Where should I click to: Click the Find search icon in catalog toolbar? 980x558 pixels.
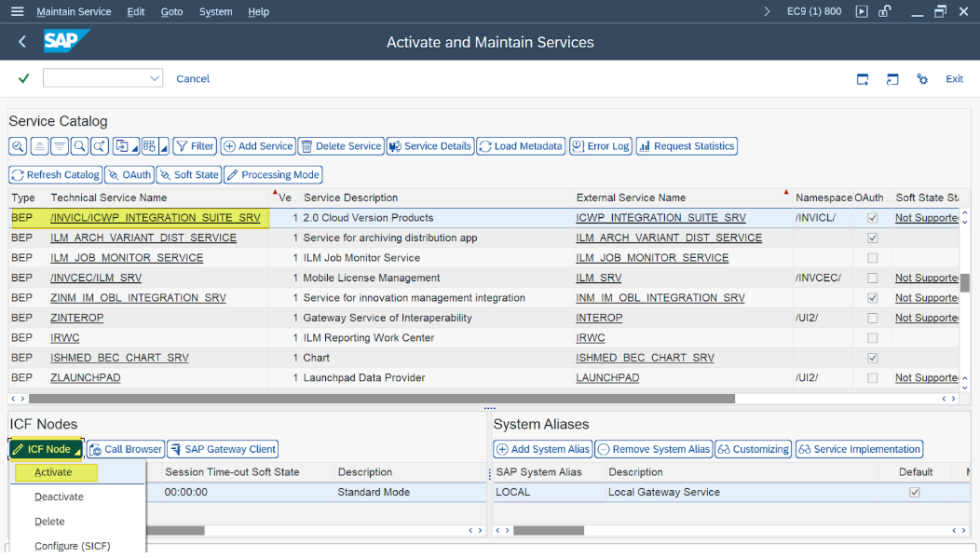pyautogui.click(x=79, y=146)
